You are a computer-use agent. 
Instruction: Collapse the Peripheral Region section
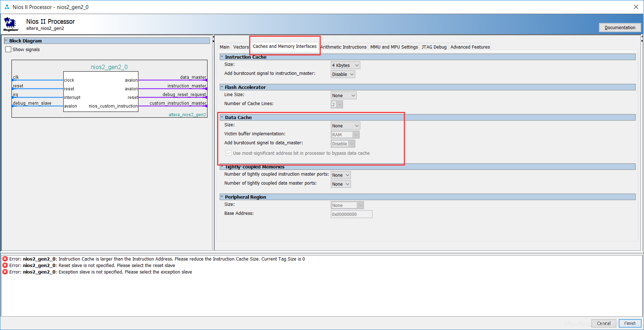tap(222, 197)
